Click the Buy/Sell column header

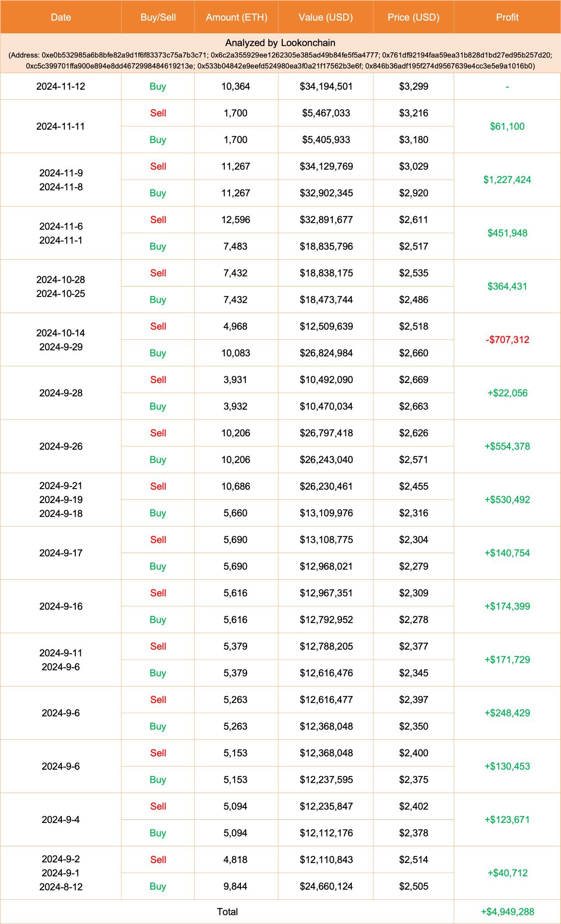(x=158, y=17)
